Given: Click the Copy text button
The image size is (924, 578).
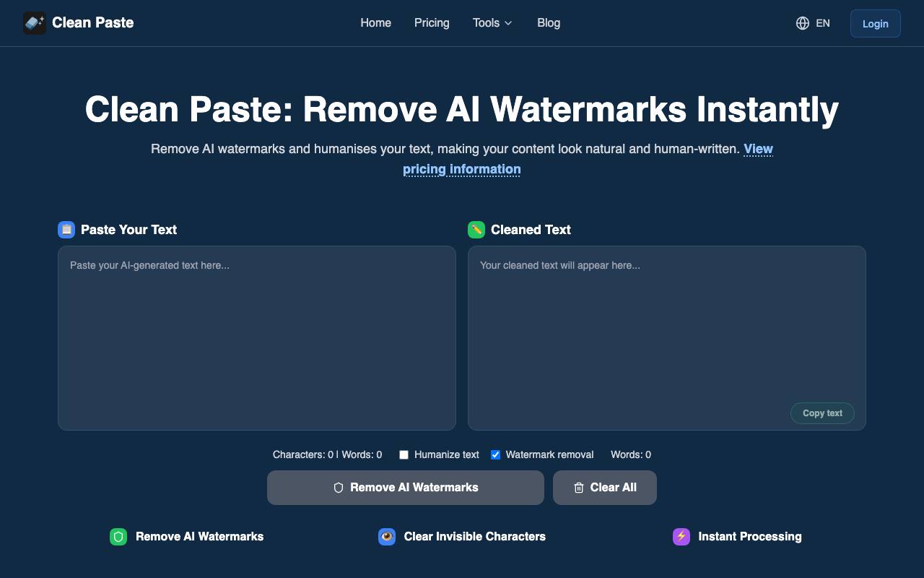Looking at the screenshot, I should pyautogui.click(x=822, y=413).
